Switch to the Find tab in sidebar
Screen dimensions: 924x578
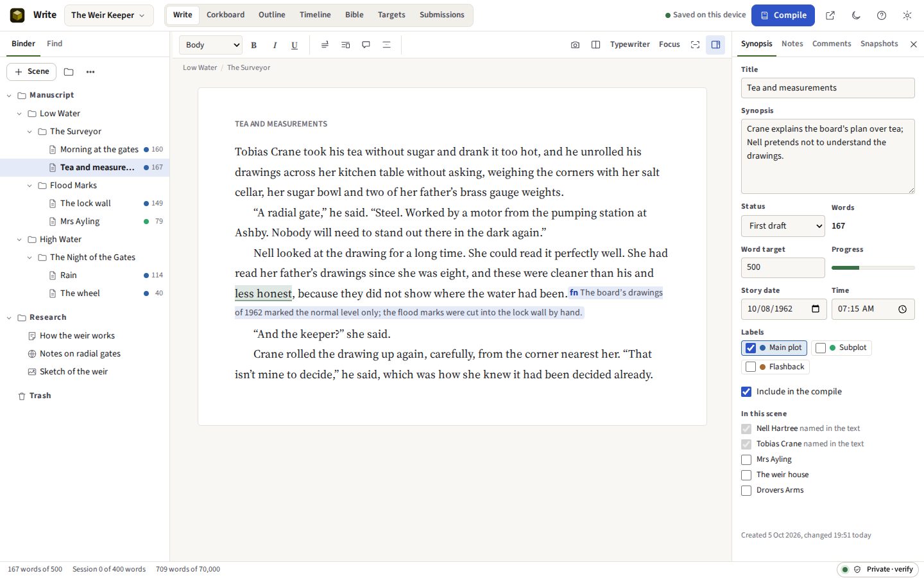pyautogui.click(x=55, y=44)
